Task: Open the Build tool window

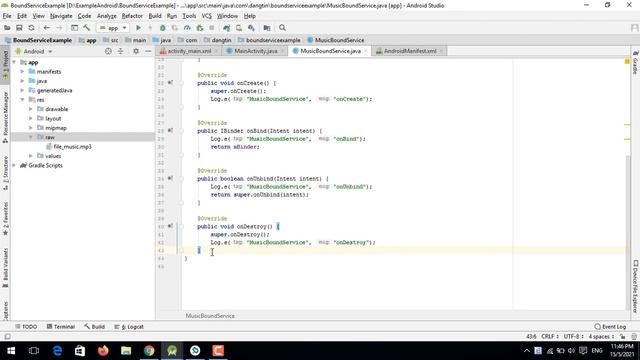Action: 95,327
